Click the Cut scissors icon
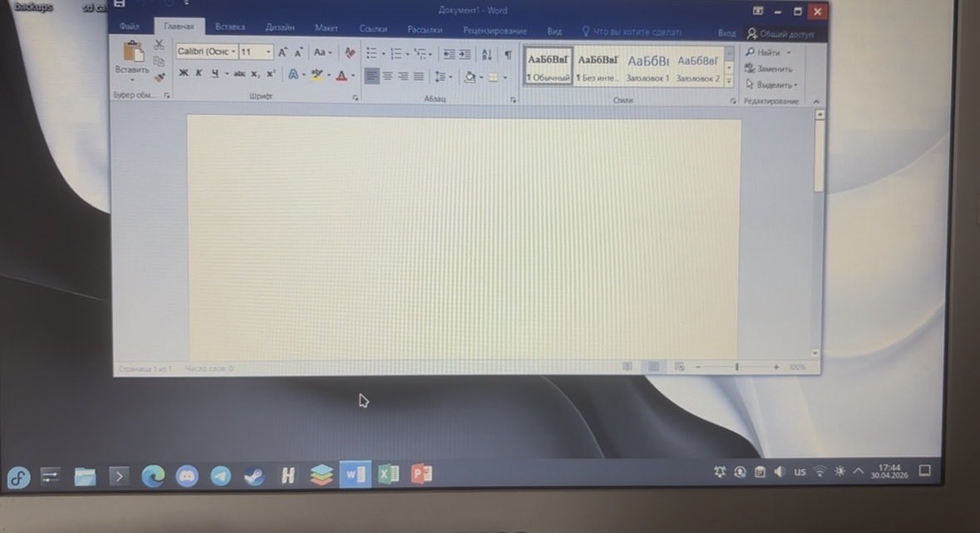The width and height of the screenshot is (980, 533). 159,45
